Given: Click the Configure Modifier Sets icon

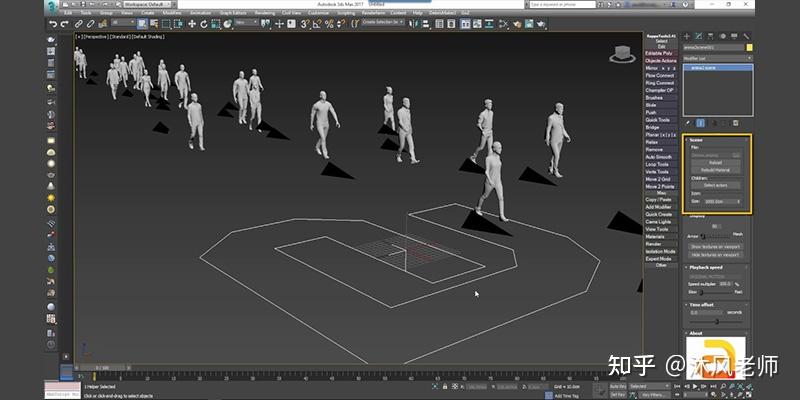Looking at the screenshot, I should [x=736, y=123].
